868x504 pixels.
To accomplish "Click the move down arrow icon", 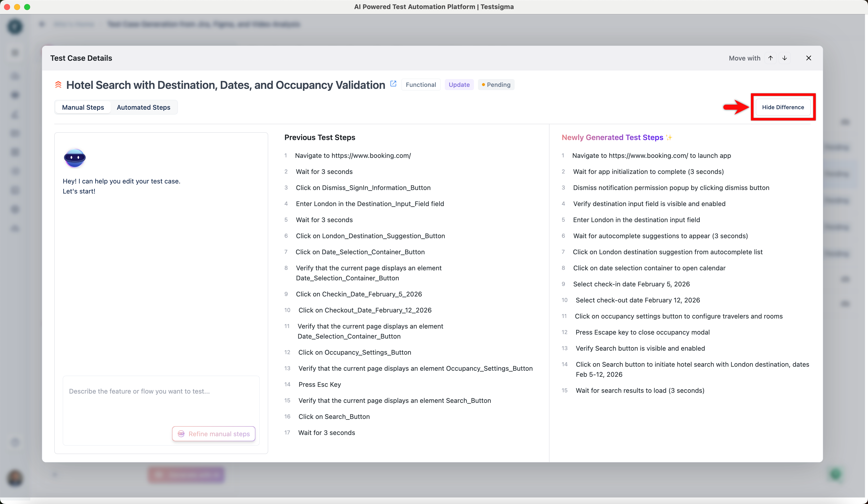I will tap(784, 58).
